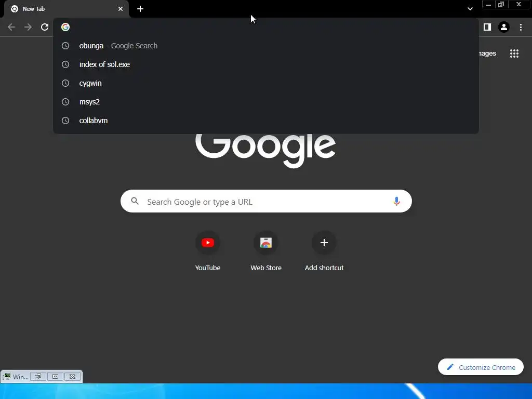The height and width of the screenshot is (399, 532).
Task: Click the maximize button on the Win... bar
Action: click(x=55, y=376)
